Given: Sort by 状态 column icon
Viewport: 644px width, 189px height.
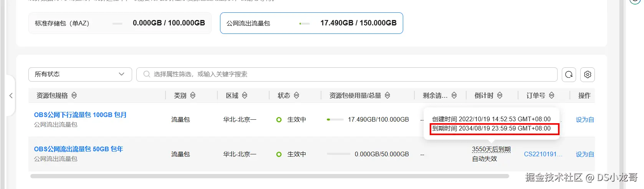Looking at the screenshot, I should (296, 95).
